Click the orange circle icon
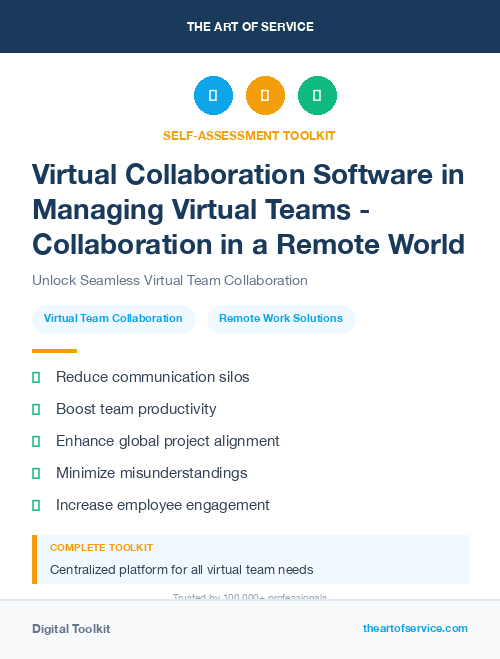 pos(265,95)
